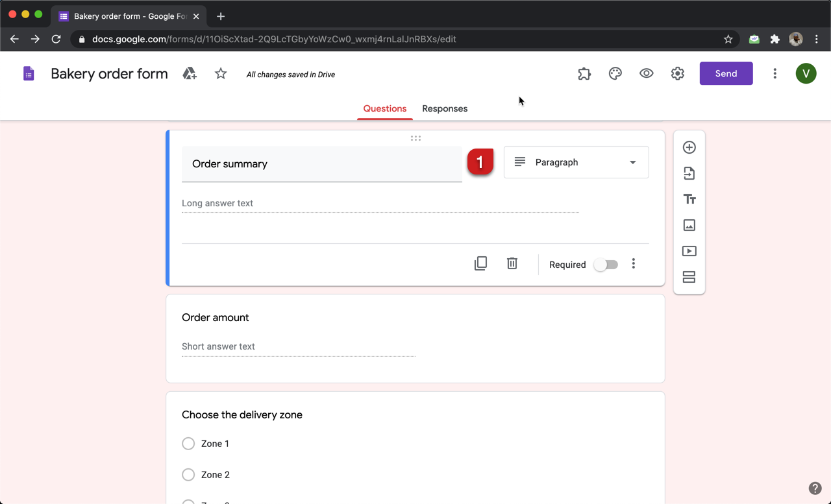Add a title and description block
831x504 pixels.
click(689, 199)
